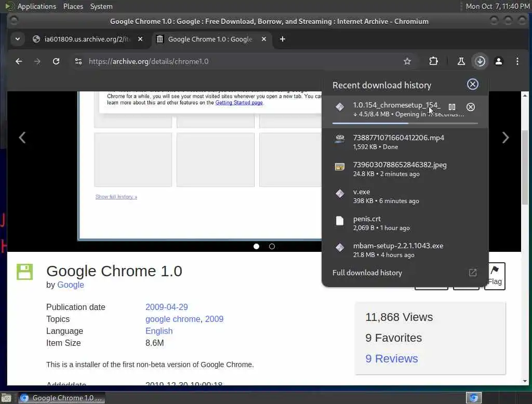This screenshot has height=404, width=532.
Task: Click the scrollbar up arrow
Action: point(525,96)
